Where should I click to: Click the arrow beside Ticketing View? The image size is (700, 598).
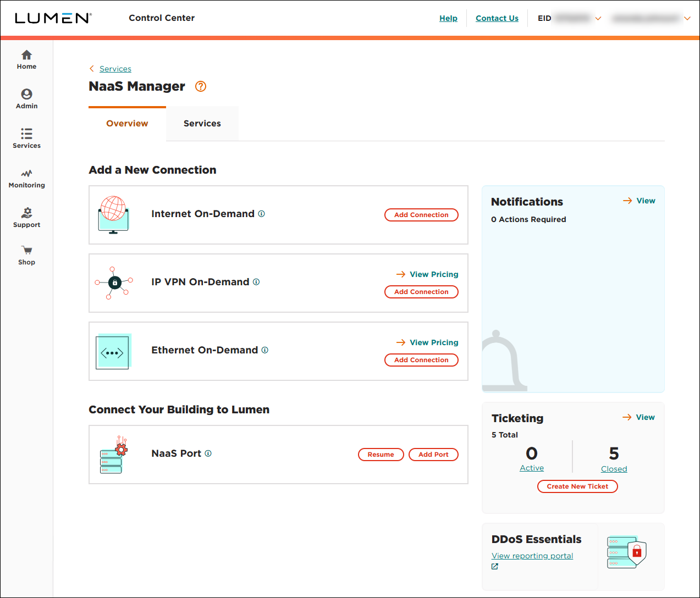(x=627, y=417)
